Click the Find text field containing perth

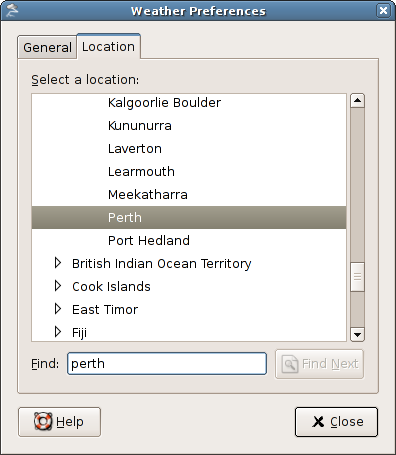pos(167,364)
